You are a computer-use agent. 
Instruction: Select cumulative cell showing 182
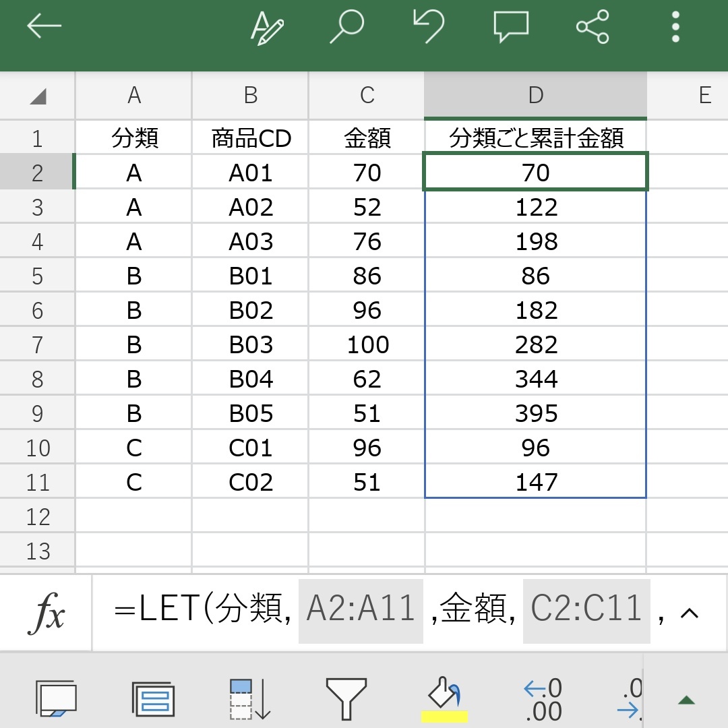pyautogui.click(x=535, y=310)
